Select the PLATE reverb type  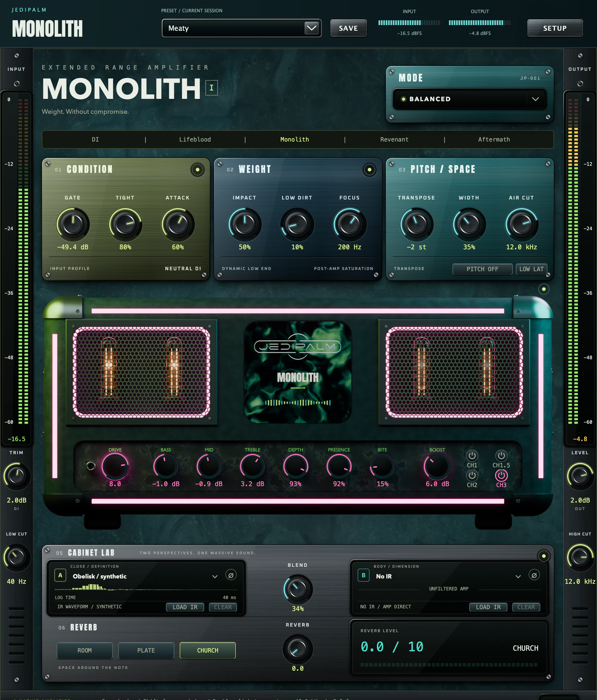click(x=146, y=650)
